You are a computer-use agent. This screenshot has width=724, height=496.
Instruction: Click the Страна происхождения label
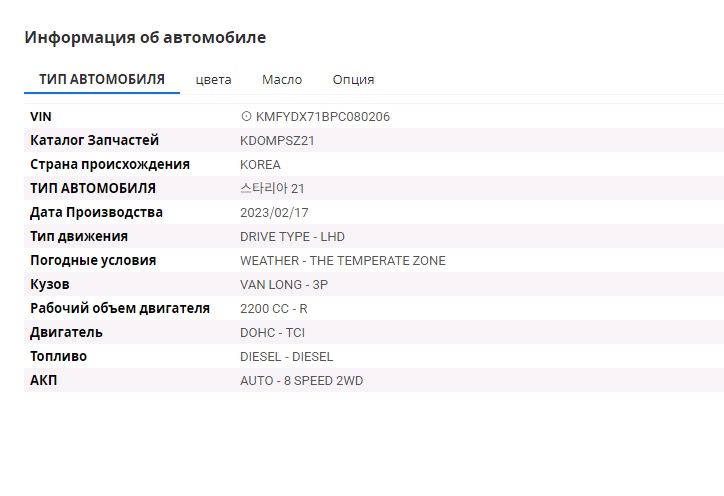coord(110,164)
